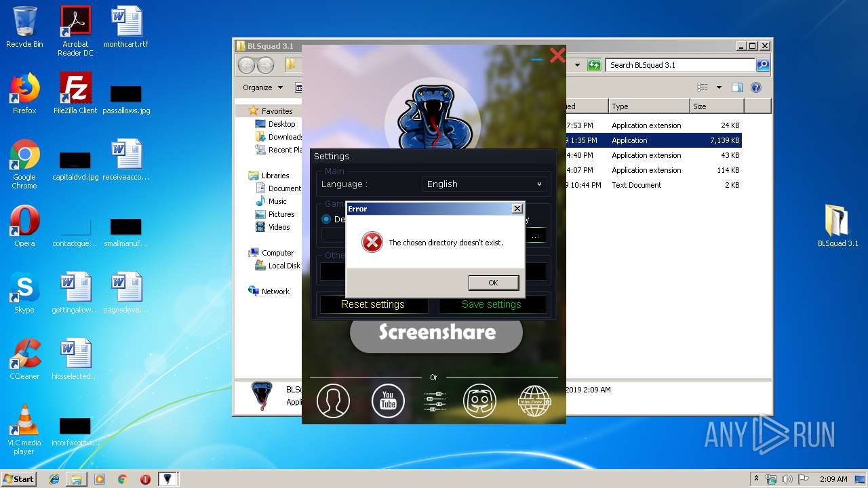
Task: Click the Organize menu in Explorer
Action: [x=262, y=87]
